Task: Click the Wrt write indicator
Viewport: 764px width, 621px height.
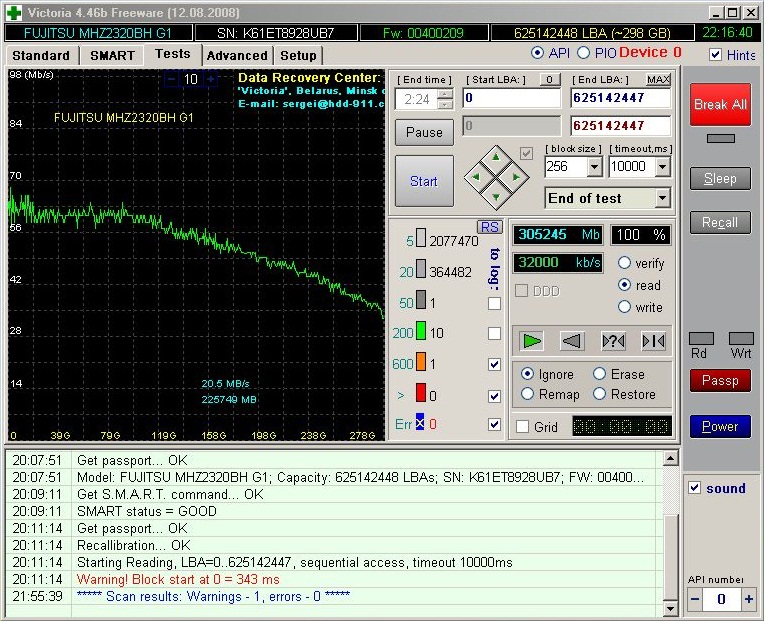Action: point(741,339)
